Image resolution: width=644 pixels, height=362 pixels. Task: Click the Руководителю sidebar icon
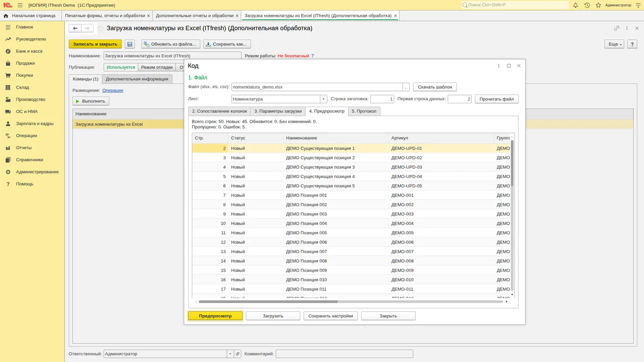[8, 39]
